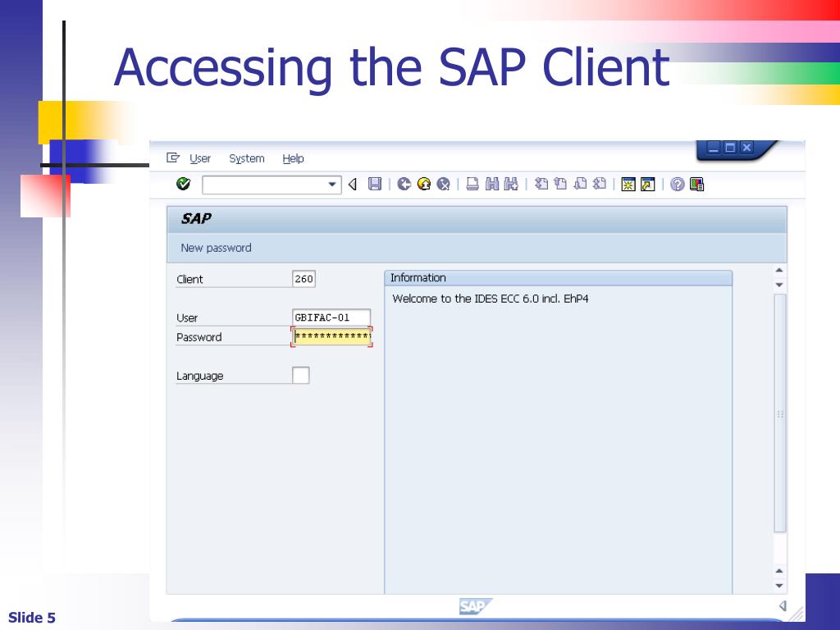
Task: Click the Find binoculars icon
Action: tap(492, 184)
